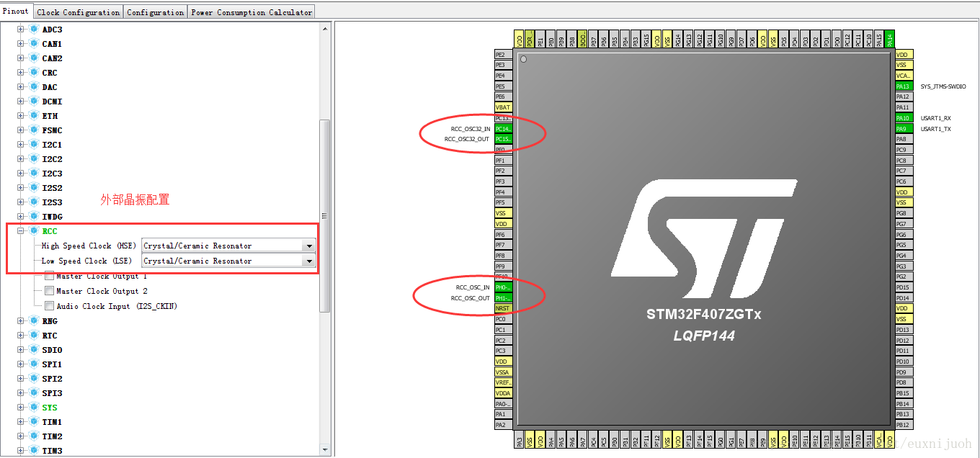Click the DAC peripheral icon
This screenshot has height=458, width=980.
pyautogui.click(x=34, y=87)
